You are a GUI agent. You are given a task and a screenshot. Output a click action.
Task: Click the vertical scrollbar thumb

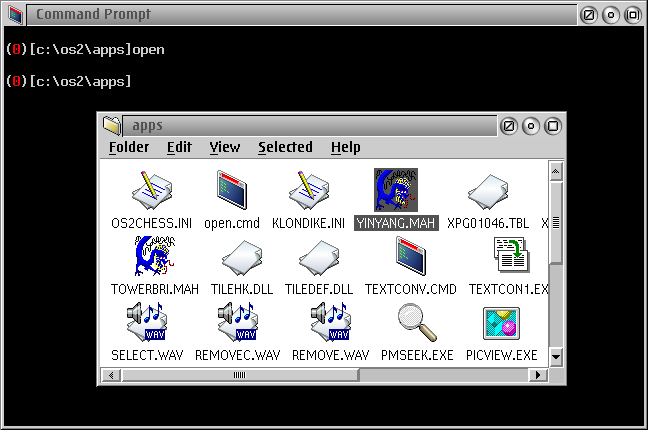tap(556, 222)
